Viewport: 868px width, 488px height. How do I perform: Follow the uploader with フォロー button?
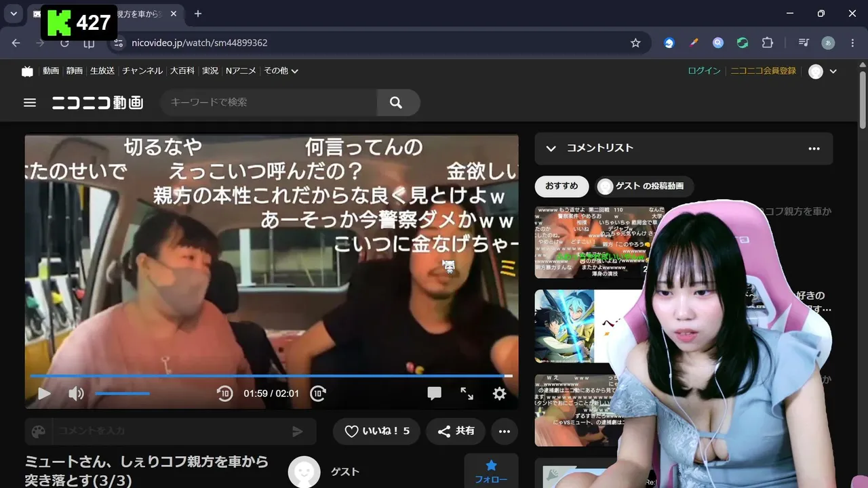point(491,472)
